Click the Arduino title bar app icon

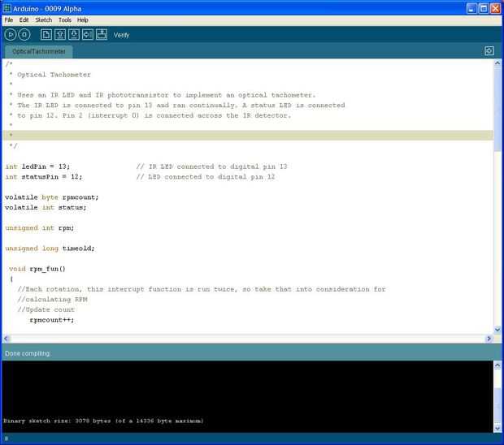[7, 8]
